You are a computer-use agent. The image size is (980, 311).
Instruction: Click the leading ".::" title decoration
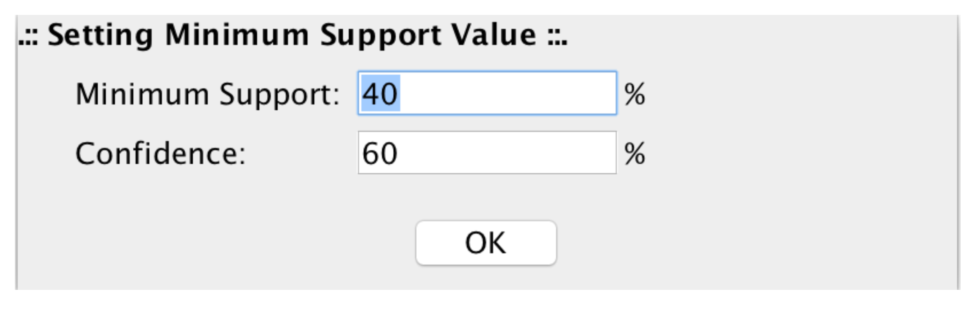coord(28,37)
